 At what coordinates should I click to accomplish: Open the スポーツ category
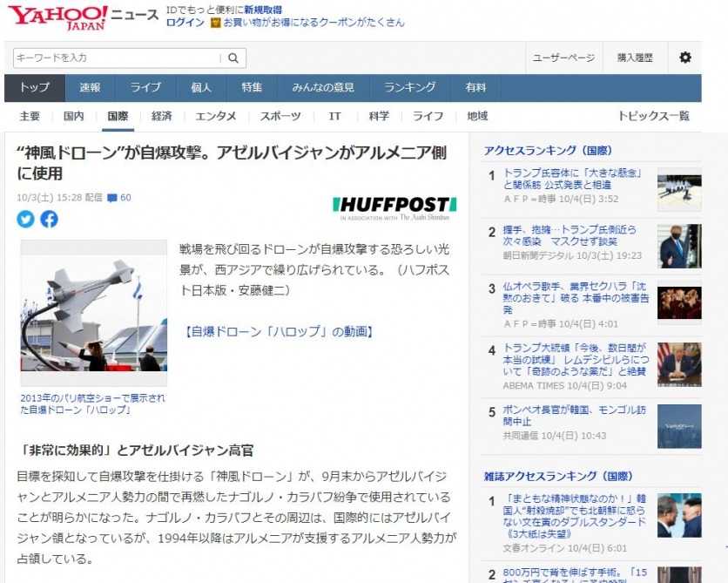point(280,116)
